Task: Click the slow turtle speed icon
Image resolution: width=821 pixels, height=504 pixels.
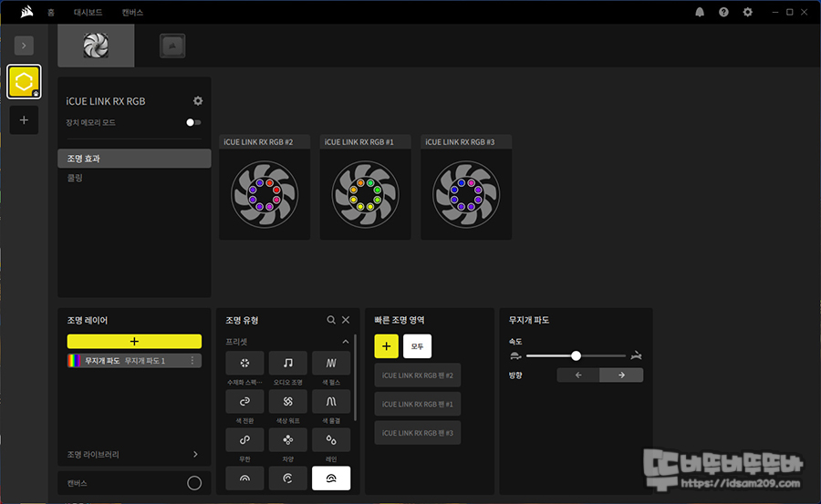Action: click(x=515, y=355)
